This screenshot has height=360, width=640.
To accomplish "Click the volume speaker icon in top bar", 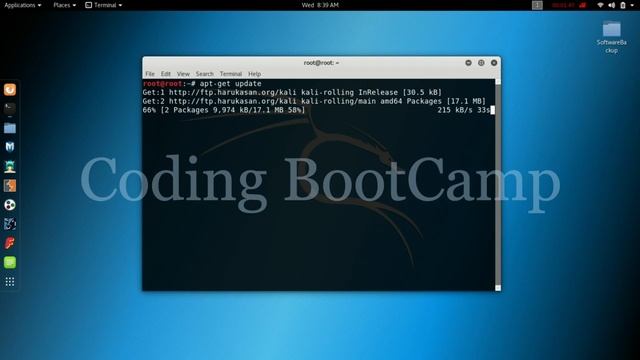I will (x=611, y=5).
